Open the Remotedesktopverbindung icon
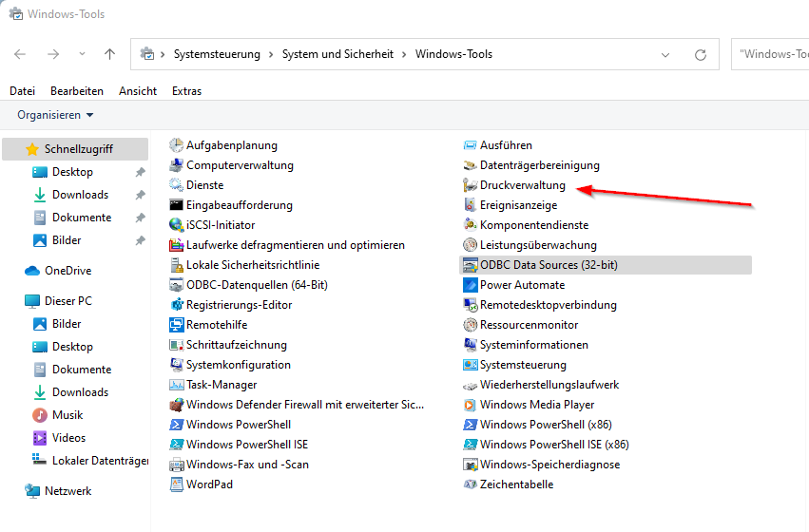This screenshot has width=809, height=532. pos(470,305)
